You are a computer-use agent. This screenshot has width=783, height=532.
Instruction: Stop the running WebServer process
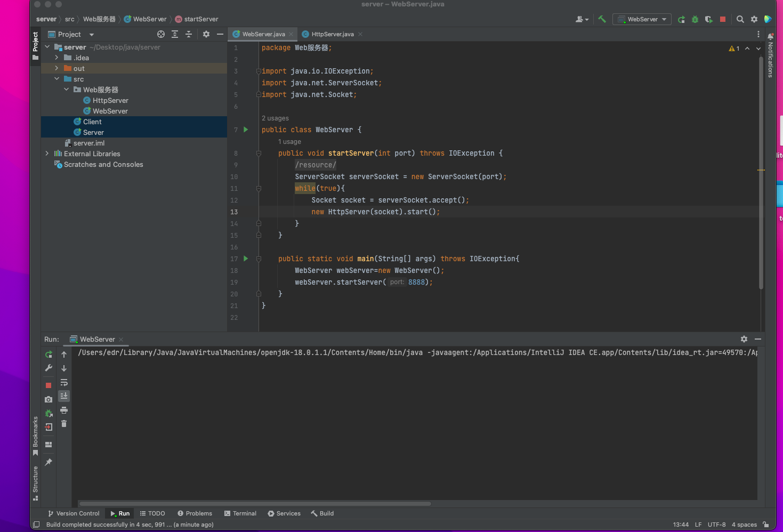723,19
